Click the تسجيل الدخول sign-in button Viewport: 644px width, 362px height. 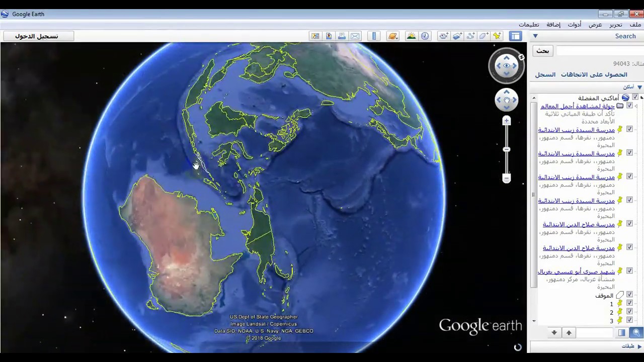[x=39, y=36]
